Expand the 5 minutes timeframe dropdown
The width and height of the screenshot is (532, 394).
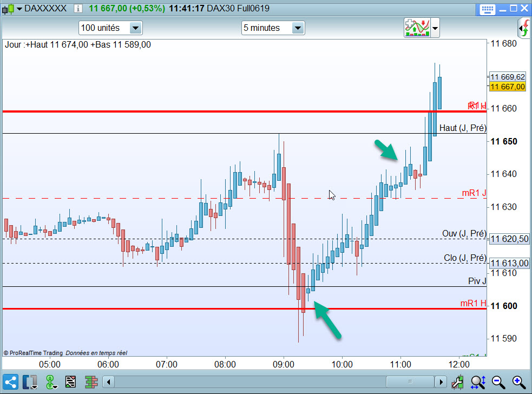click(298, 28)
